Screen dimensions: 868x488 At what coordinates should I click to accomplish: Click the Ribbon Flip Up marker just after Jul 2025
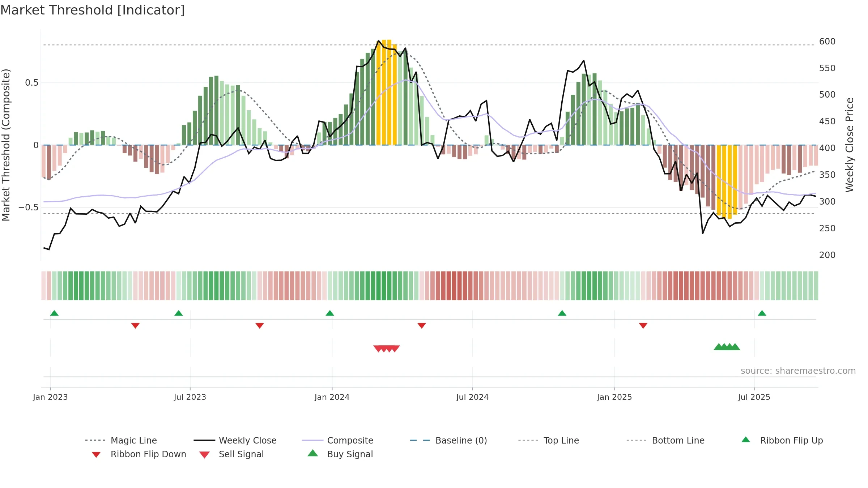(762, 313)
